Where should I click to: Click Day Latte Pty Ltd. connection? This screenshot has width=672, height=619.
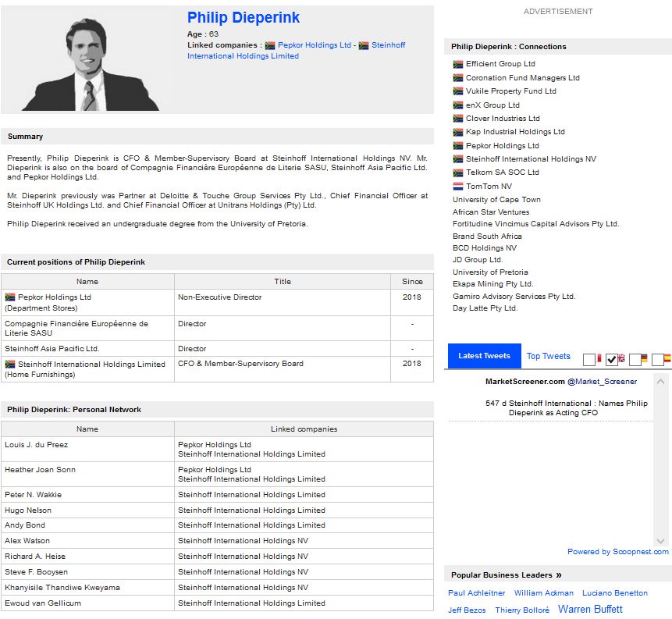(x=485, y=308)
